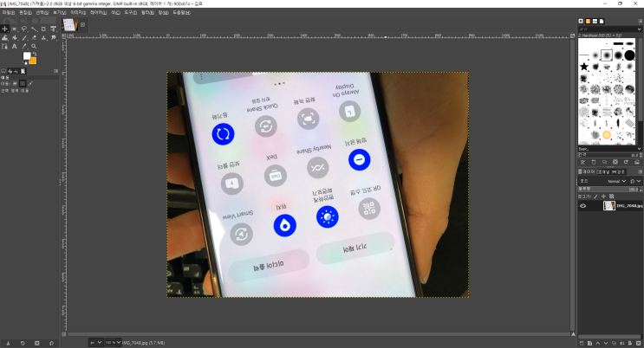
Task: Open the 필터 (Filters) menu
Action: point(147,12)
